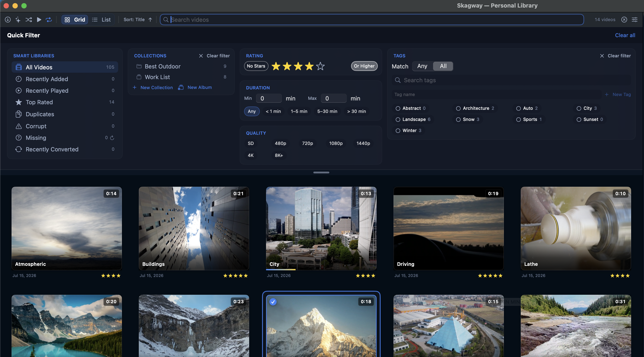Select Recently Played smart library
Viewport: 644px width, 357px height.
[65, 90]
